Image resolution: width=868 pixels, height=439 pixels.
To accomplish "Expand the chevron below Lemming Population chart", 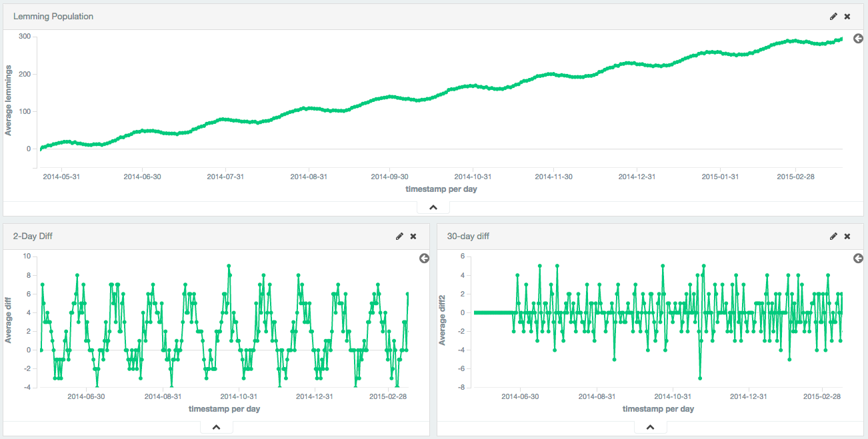I will coord(433,208).
